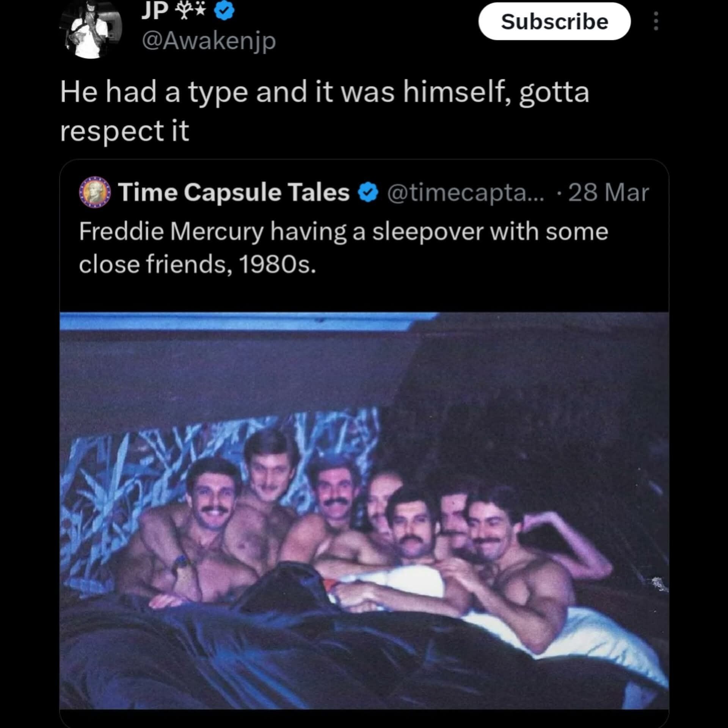Click the blue verified badge beside JP

[x=224, y=11]
